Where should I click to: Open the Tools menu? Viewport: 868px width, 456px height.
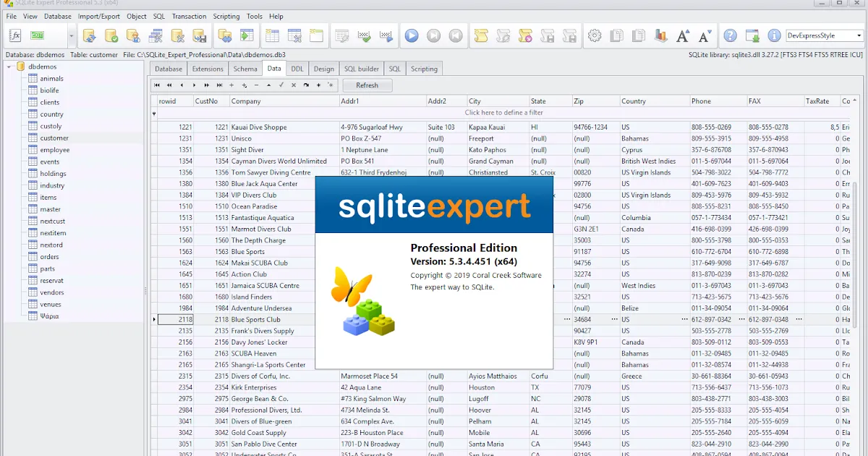(x=255, y=16)
